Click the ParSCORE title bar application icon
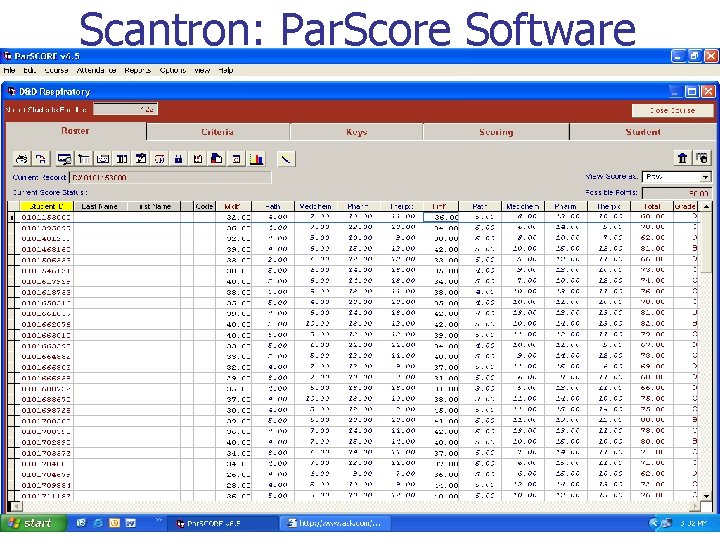Viewport: 720px width, 540px height. 7,56
